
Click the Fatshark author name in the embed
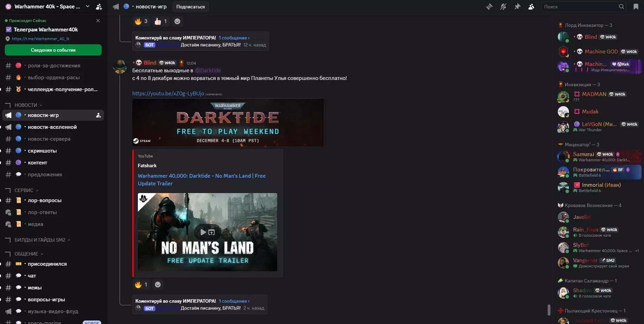147,165
